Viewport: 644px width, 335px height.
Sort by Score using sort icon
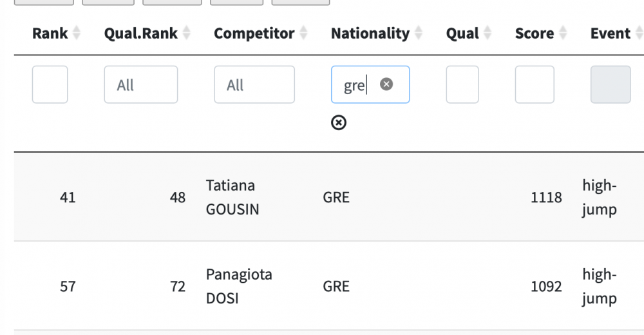(563, 33)
